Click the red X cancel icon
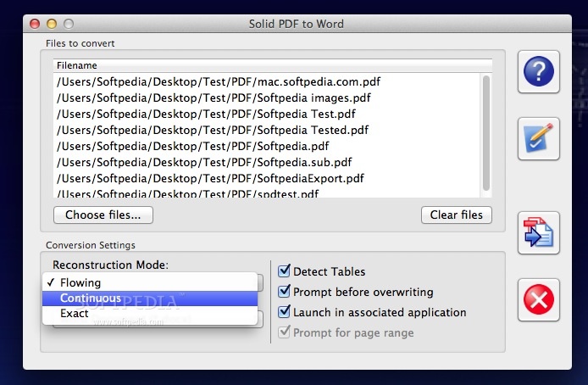The image size is (588, 385). [x=539, y=299]
